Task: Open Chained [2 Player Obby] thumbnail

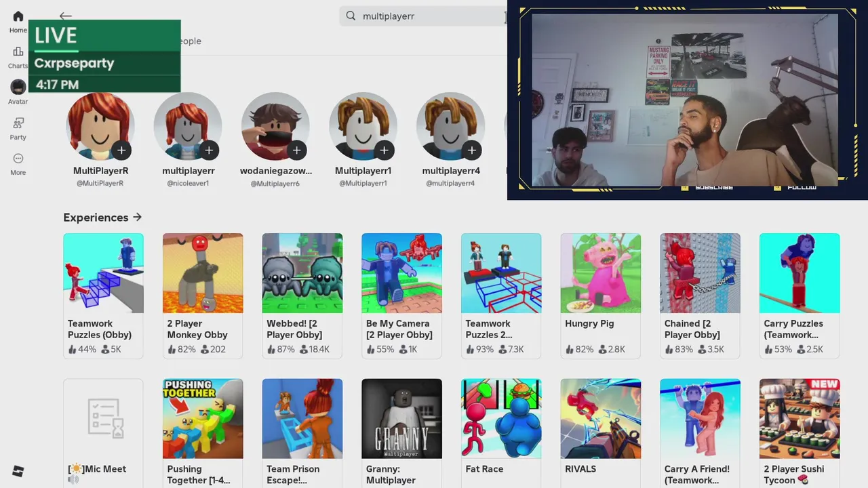Action: coord(700,273)
